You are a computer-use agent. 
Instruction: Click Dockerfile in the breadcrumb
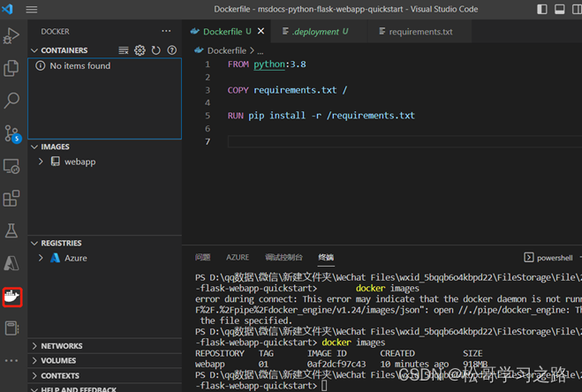pos(226,50)
